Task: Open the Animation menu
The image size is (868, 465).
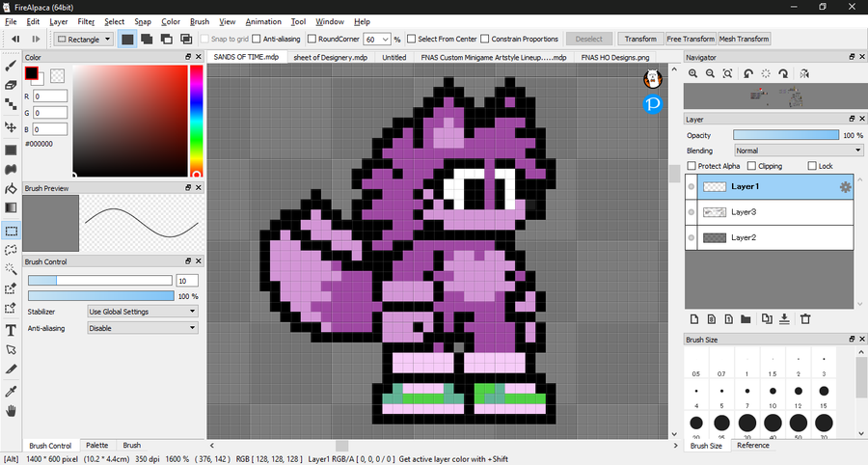Action: [x=263, y=21]
